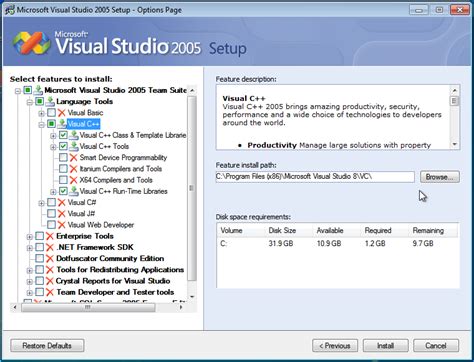474x362 pixels.
Task: Click the Feature install path field
Action: [x=315, y=177]
